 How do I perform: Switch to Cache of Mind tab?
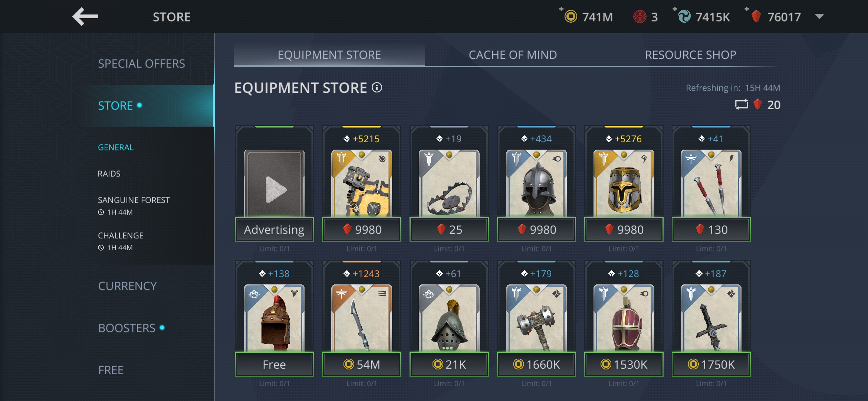click(x=513, y=55)
